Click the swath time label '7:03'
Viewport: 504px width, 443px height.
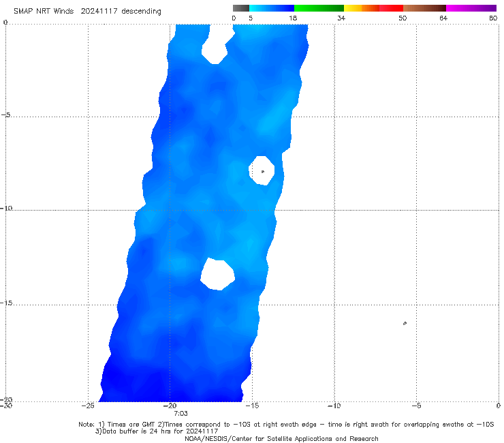pyautogui.click(x=180, y=414)
